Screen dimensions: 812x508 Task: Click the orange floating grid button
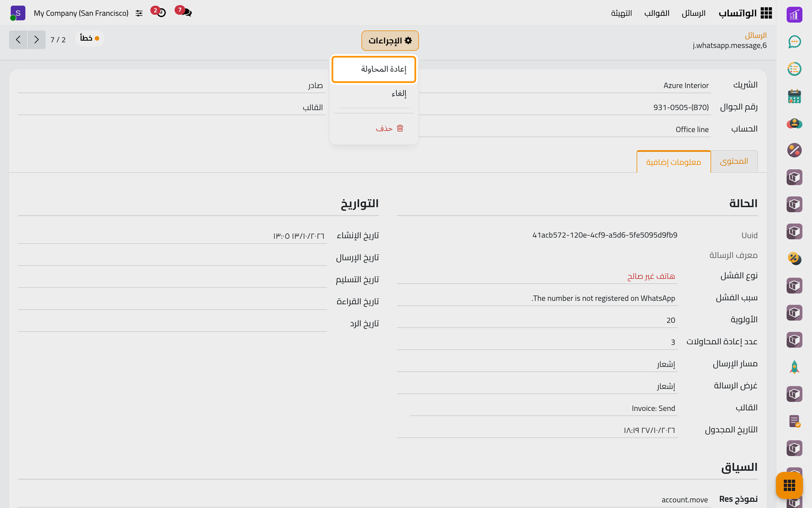point(789,485)
